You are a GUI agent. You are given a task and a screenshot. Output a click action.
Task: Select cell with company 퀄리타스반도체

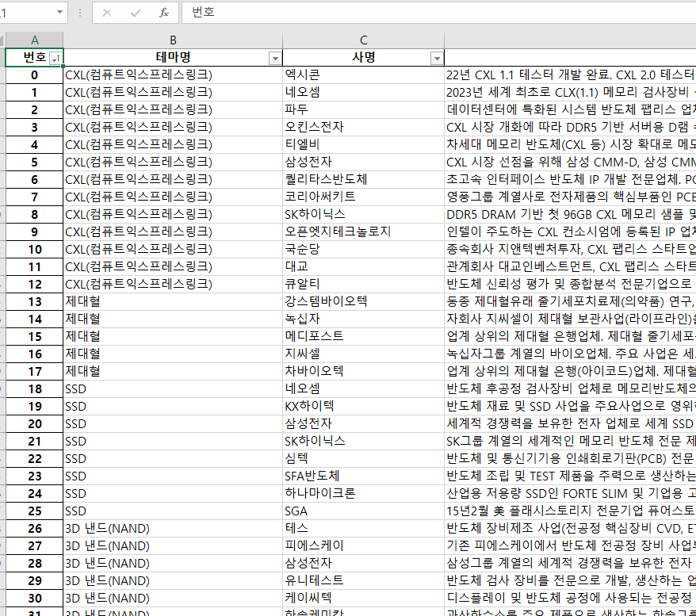pos(363,179)
